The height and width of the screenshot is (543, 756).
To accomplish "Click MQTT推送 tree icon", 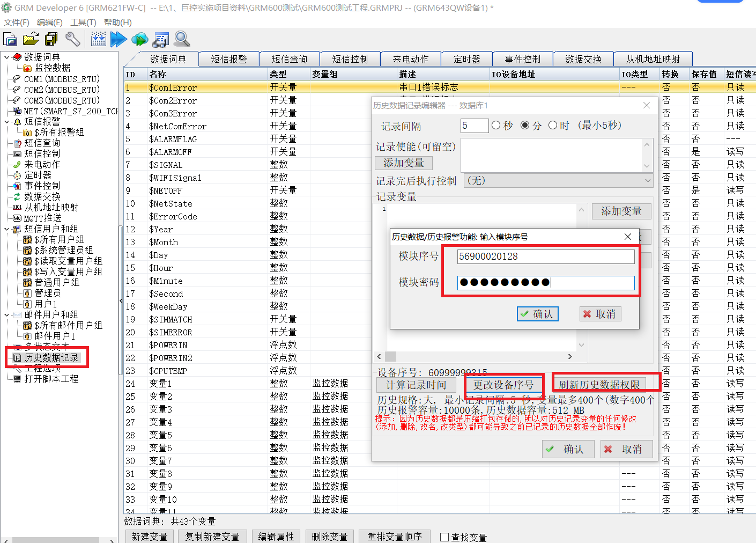I will (17, 218).
